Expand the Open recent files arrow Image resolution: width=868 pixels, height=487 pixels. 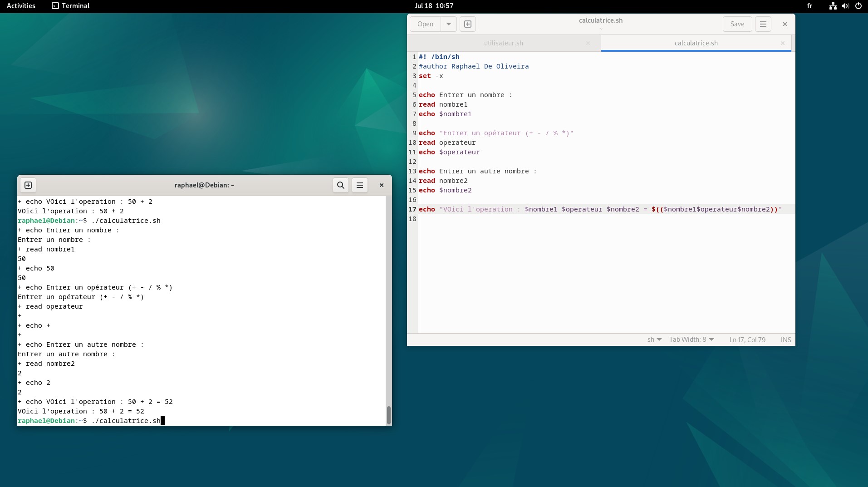click(449, 24)
